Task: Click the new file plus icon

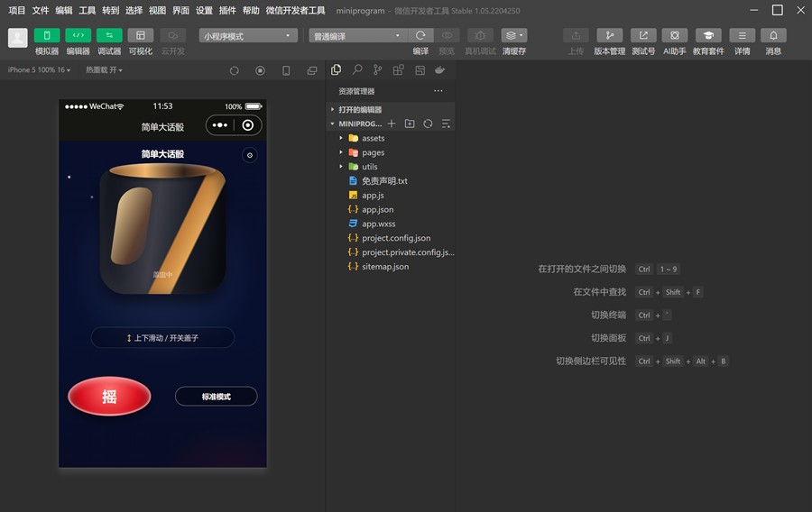Action: coord(392,123)
